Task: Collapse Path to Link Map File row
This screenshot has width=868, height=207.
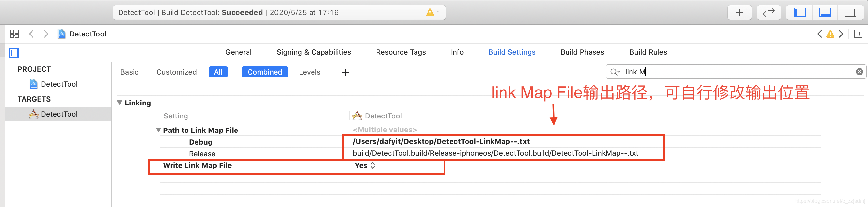Action: [x=158, y=130]
